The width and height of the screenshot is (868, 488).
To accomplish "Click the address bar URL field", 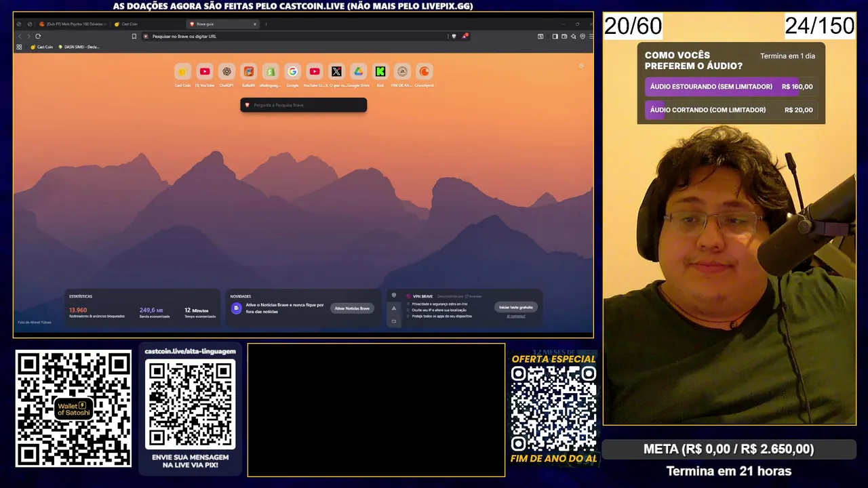I will coord(295,36).
